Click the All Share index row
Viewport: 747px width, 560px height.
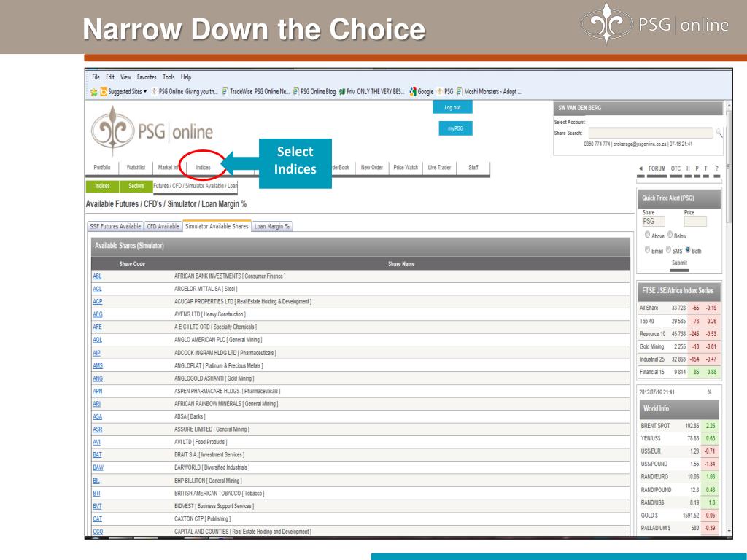tap(679, 308)
